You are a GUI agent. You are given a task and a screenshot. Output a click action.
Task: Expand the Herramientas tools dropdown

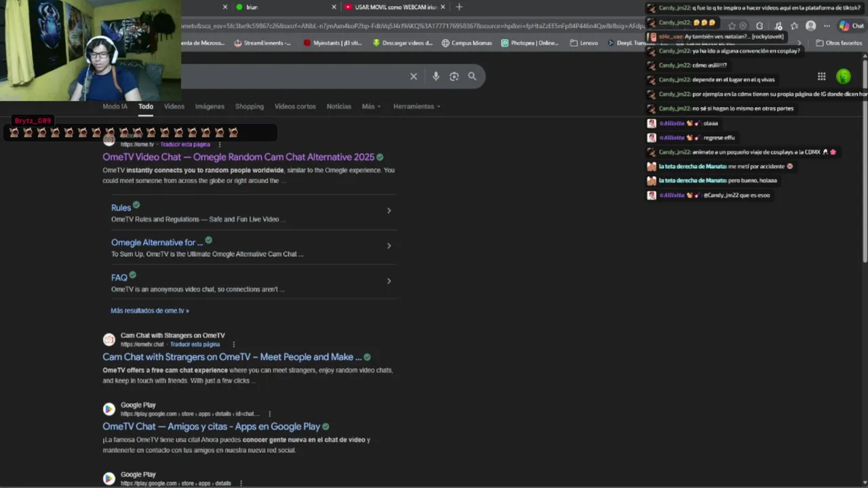tap(416, 106)
